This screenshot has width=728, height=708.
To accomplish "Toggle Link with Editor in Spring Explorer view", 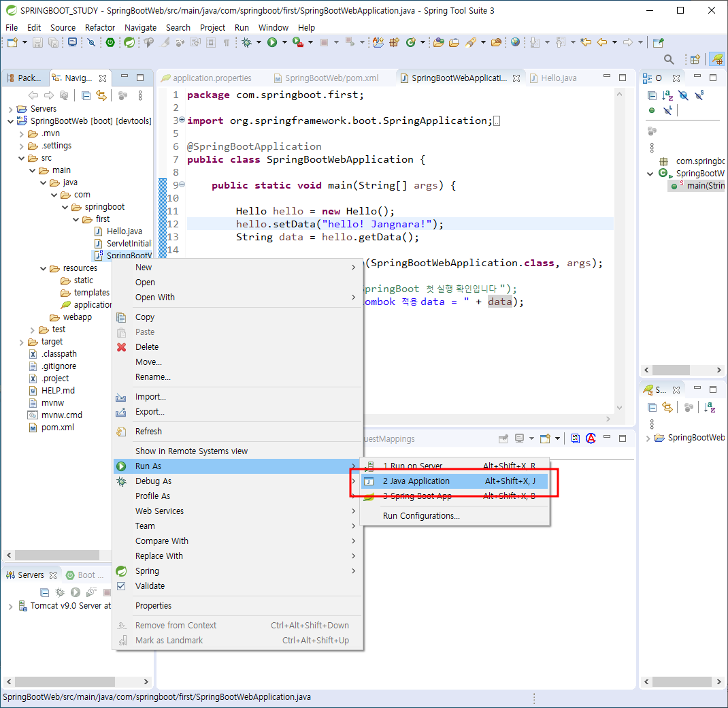I will click(667, 407).
